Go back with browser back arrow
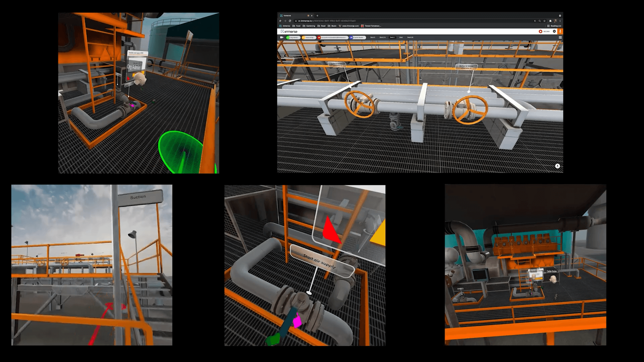644x362 pixels. tap(280, 21)
